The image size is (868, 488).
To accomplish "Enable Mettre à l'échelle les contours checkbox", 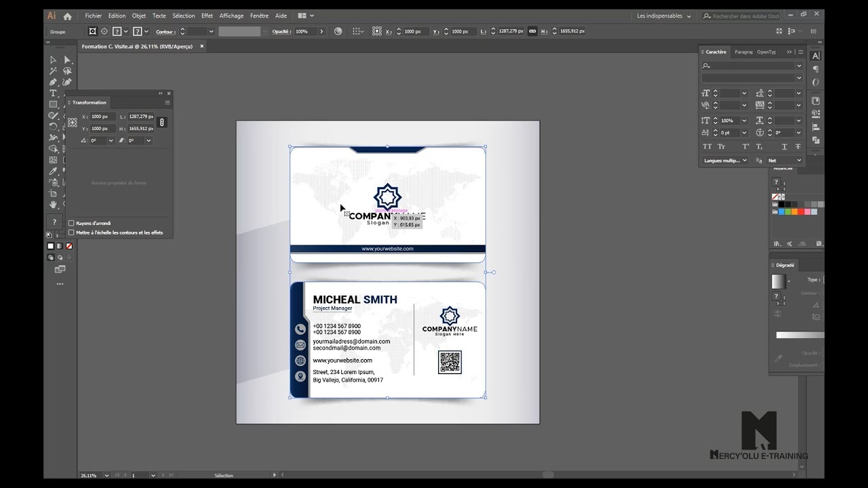I will (x=71, y=232).
